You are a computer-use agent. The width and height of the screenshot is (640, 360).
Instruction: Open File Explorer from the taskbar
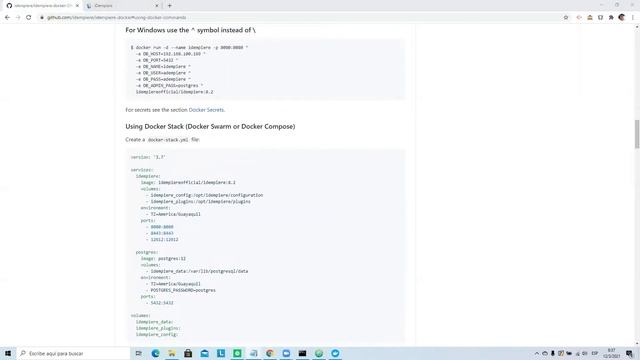tap(172, 353)
